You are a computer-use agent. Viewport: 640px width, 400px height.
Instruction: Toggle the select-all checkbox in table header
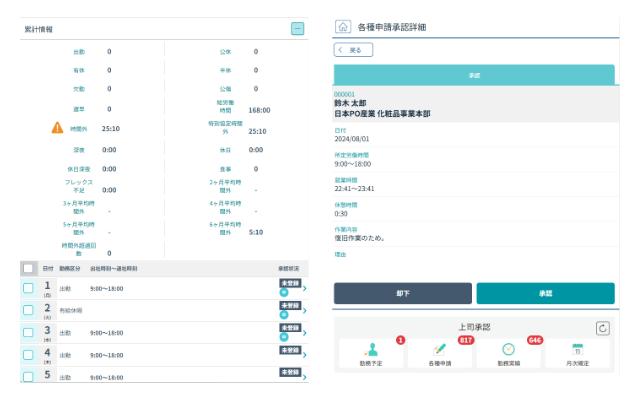pyautogui.click(x=28, y=268)
